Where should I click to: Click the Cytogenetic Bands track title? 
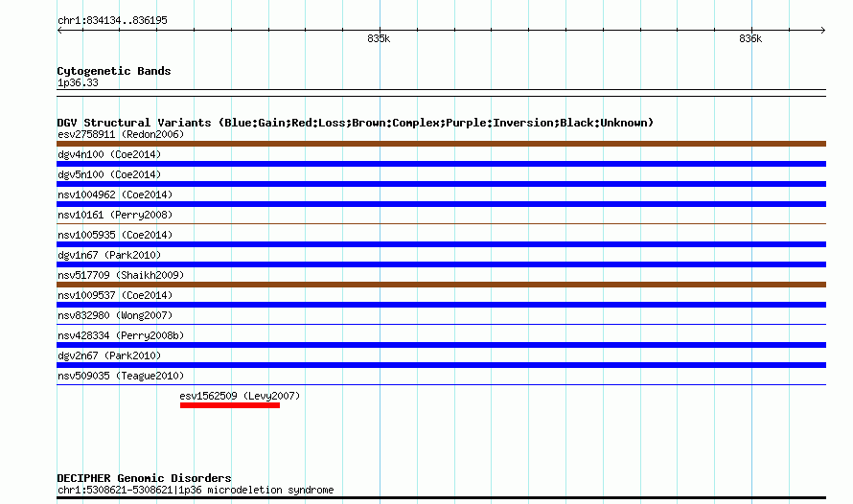click(x=114, y=71)
